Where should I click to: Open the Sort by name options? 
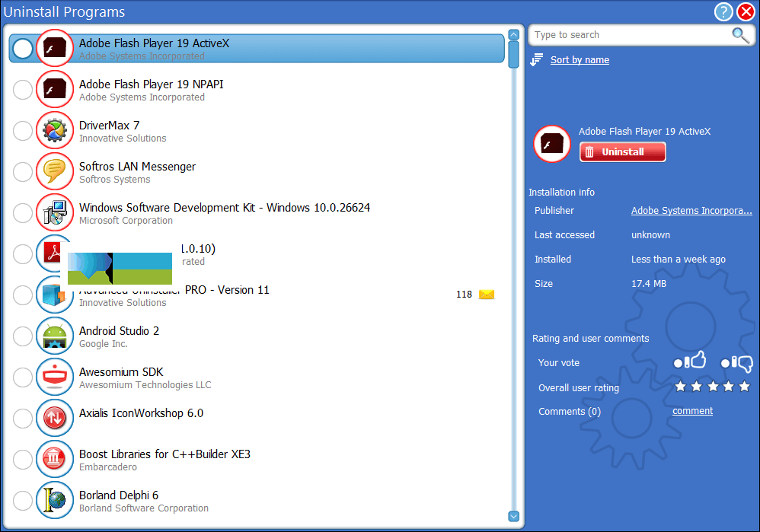tap(580, 60)
